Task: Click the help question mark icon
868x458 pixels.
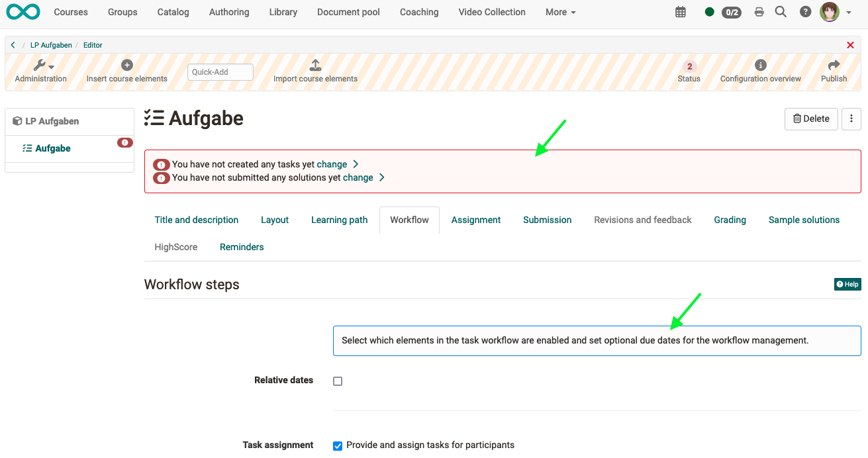Action: click(805, 12)
